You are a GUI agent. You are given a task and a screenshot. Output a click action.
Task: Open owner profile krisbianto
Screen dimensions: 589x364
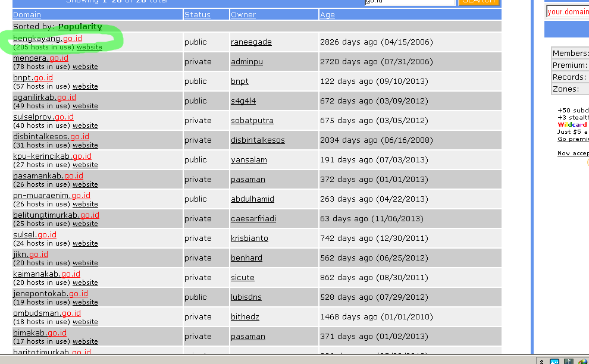click(249, 238)
